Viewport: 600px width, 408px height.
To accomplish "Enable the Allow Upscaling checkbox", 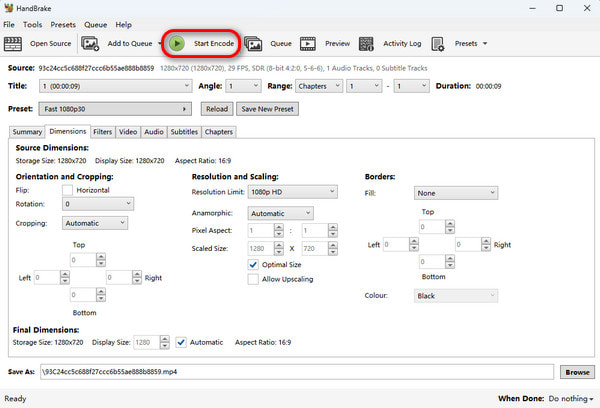I will pos(253,279).
